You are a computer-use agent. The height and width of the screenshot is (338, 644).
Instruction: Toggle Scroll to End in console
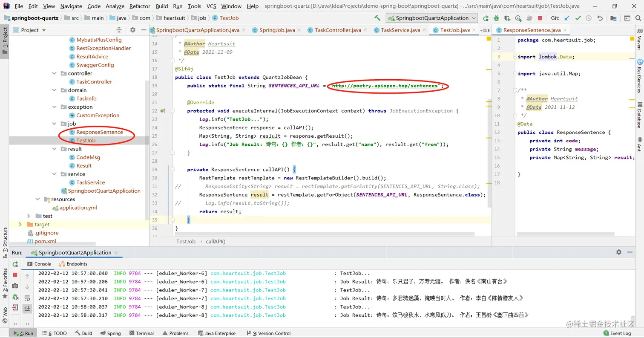(27, 308)
